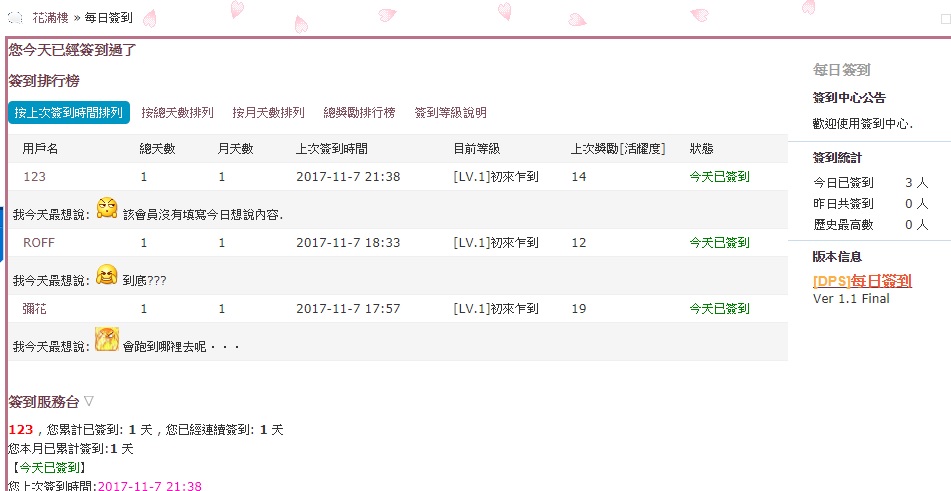This screenshot has width=951, height=491.
Task: Open the [DPS]每日簽到 version link
Action: pos(862,281)
